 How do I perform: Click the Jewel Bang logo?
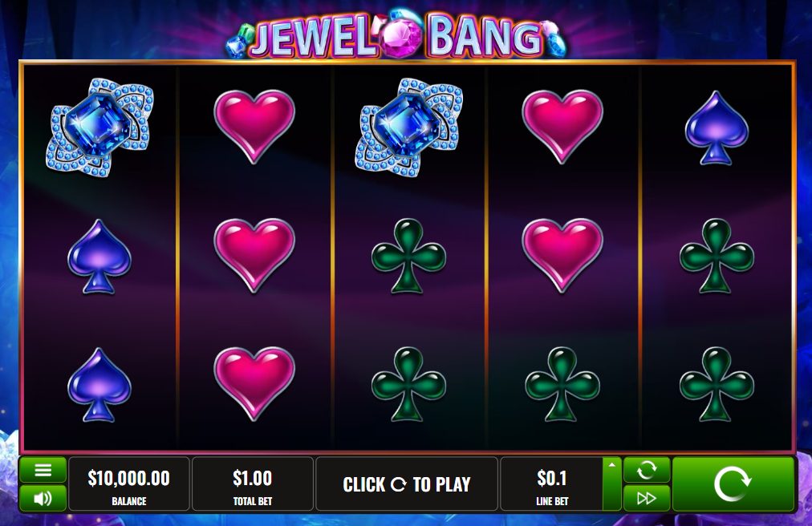point(396,34)
